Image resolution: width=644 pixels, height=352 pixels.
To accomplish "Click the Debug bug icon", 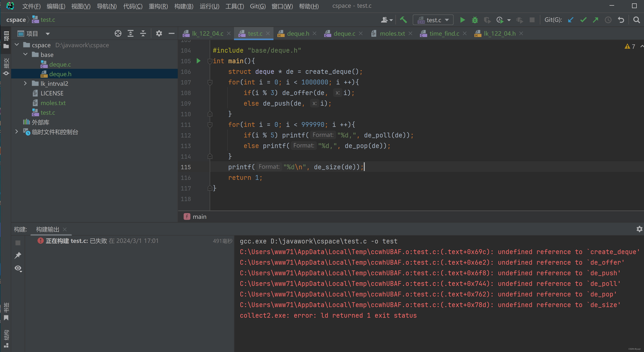I will pos(475,20).
